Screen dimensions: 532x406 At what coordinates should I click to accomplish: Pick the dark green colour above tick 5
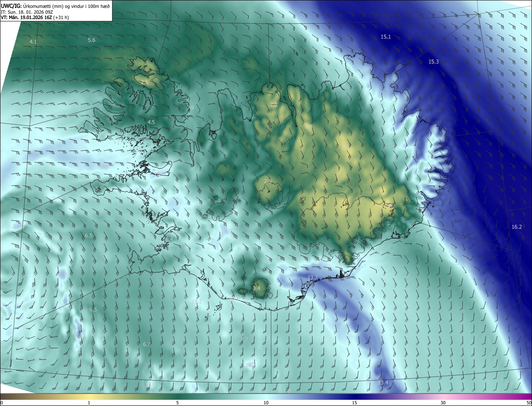point(177,396)
